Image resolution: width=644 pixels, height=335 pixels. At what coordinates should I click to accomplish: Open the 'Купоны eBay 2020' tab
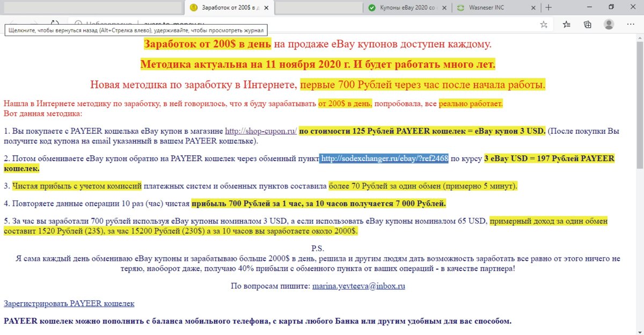407,8
